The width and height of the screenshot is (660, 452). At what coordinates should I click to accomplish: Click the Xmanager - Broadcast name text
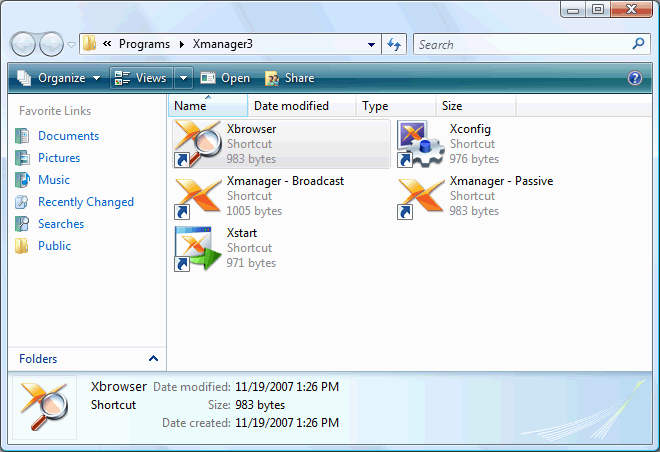point(285,181)
